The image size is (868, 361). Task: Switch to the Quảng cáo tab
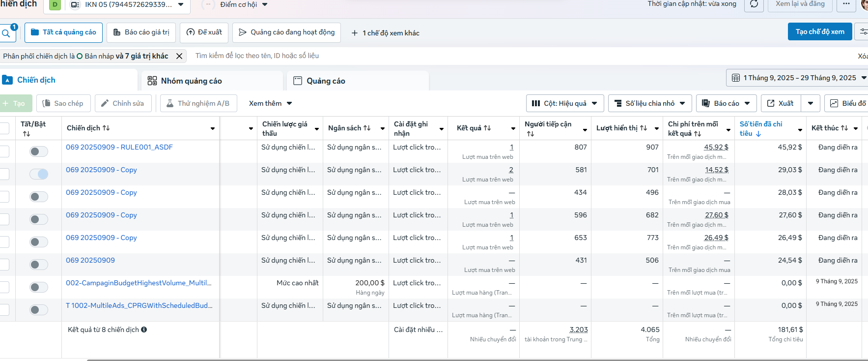tap(326, 81)
